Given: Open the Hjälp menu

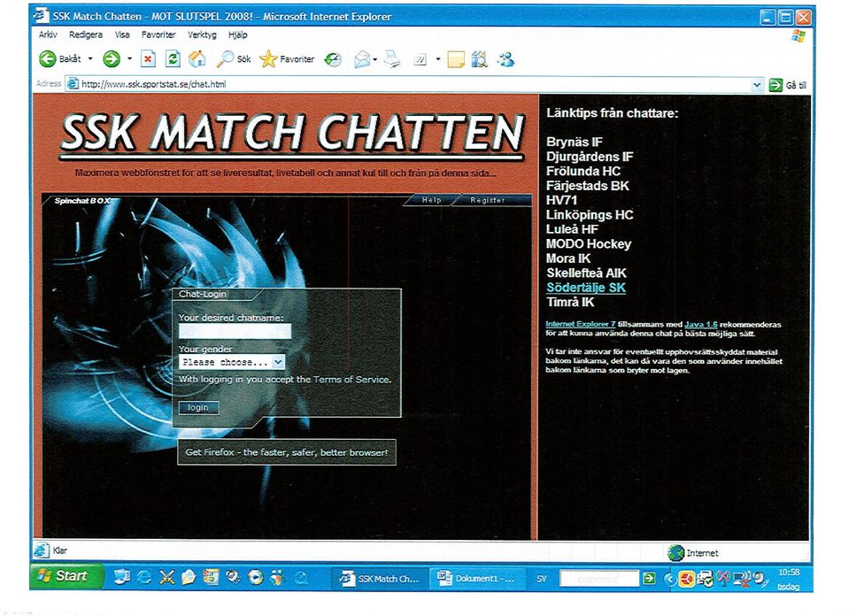Looking at the screenshot, I should pos(237,35).
